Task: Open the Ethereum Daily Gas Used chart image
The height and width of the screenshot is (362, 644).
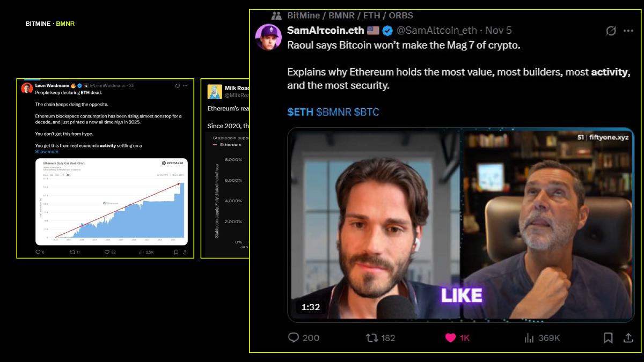Action: point(112,202)
